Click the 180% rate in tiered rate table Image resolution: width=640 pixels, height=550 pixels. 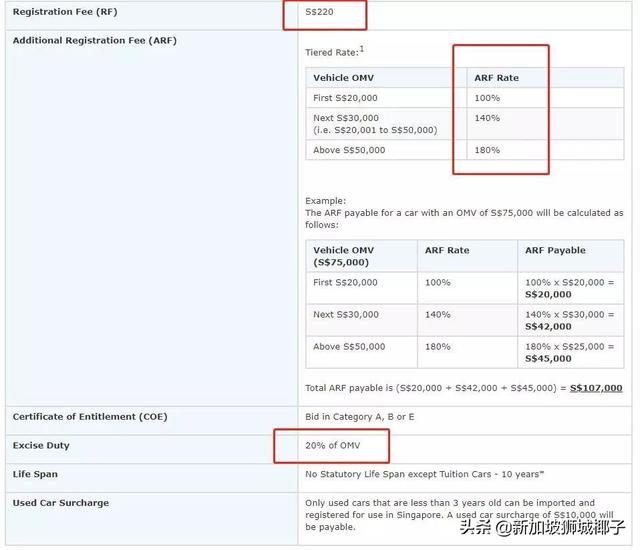click(x=487, y=150)
